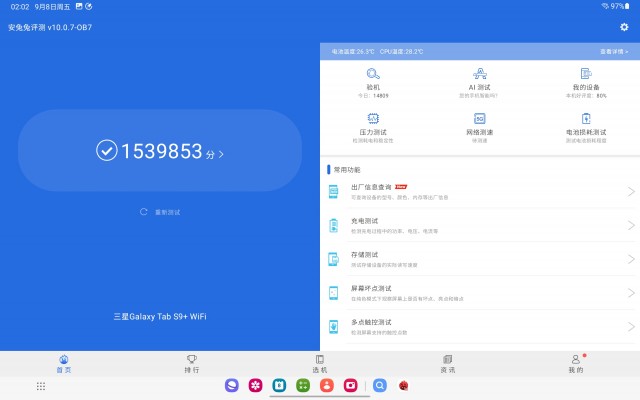Click the 今日: 14809 count under 验机
The image size is (640, 400).
373,96
